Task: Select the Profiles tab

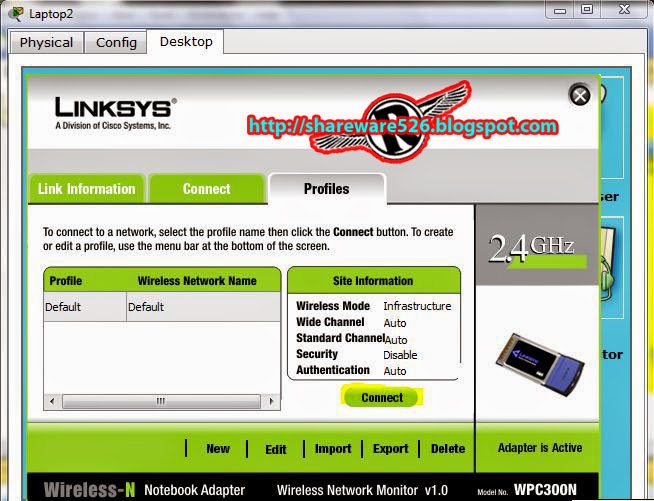Action: (x=327, y=189)
